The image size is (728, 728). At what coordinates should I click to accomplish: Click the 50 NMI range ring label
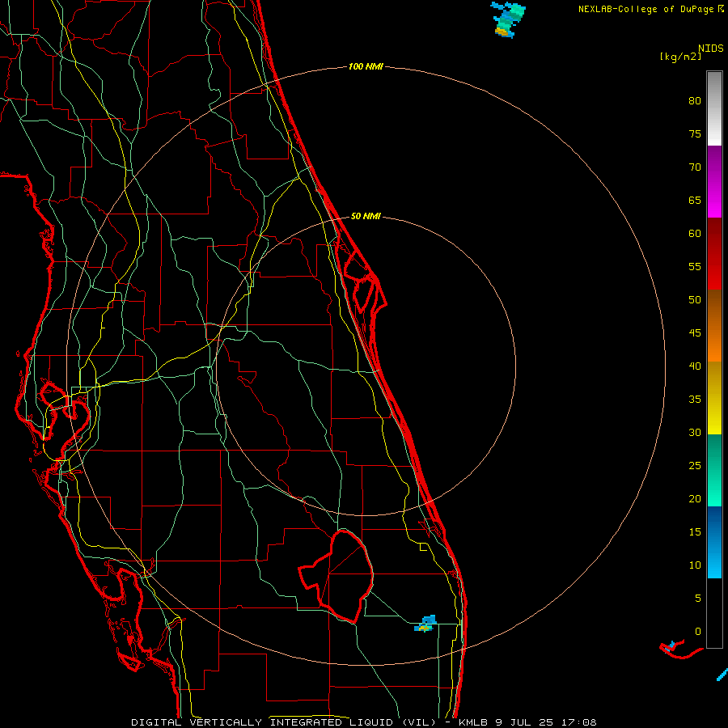tap(366, 216)
